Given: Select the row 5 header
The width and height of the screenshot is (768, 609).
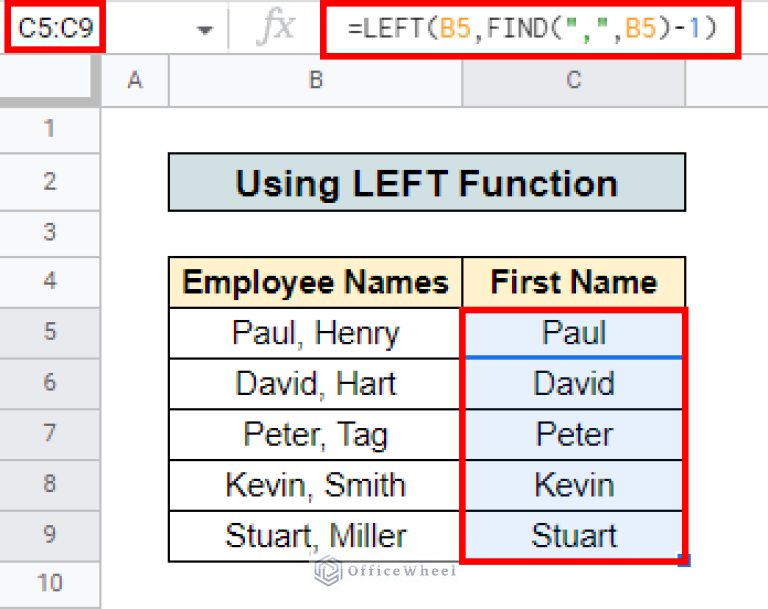Looking at the screenshot, I should (x=50, y=333).
